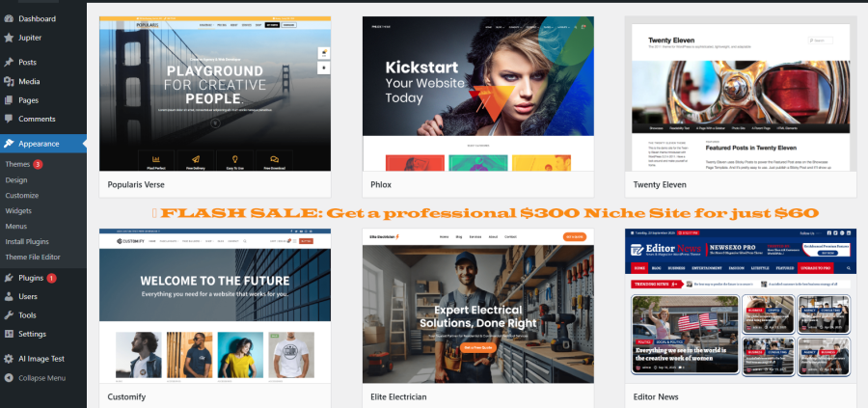
Task: Click the Users person icon
Action: point(9,297)
